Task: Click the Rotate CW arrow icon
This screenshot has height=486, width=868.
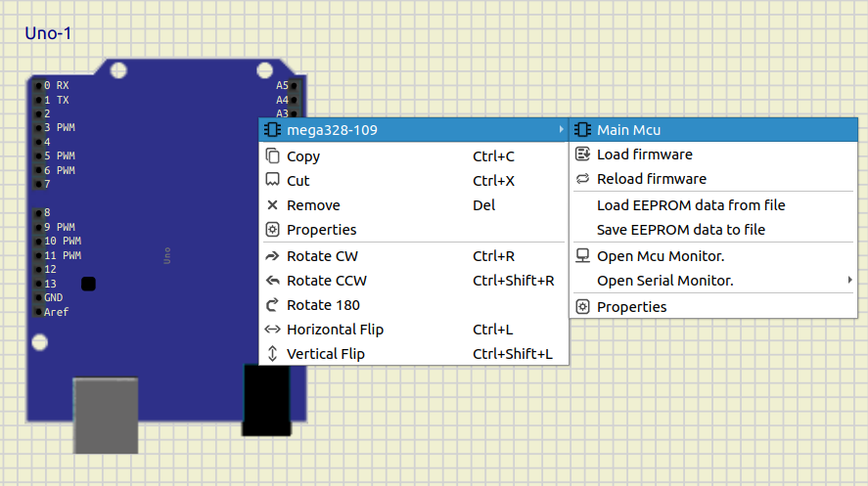Action: [x=272, y=256]
